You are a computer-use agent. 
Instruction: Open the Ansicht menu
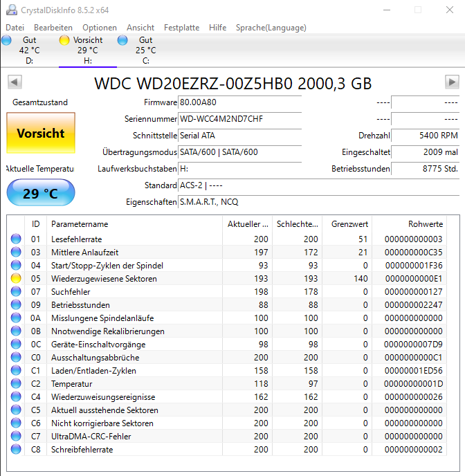(140, 28)
